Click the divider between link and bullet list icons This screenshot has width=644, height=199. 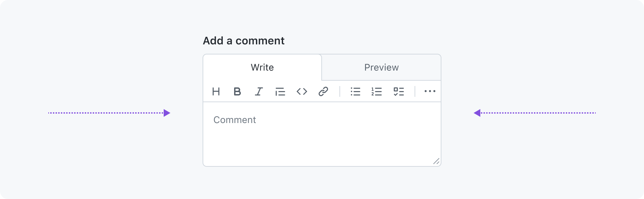click(340, 91)
